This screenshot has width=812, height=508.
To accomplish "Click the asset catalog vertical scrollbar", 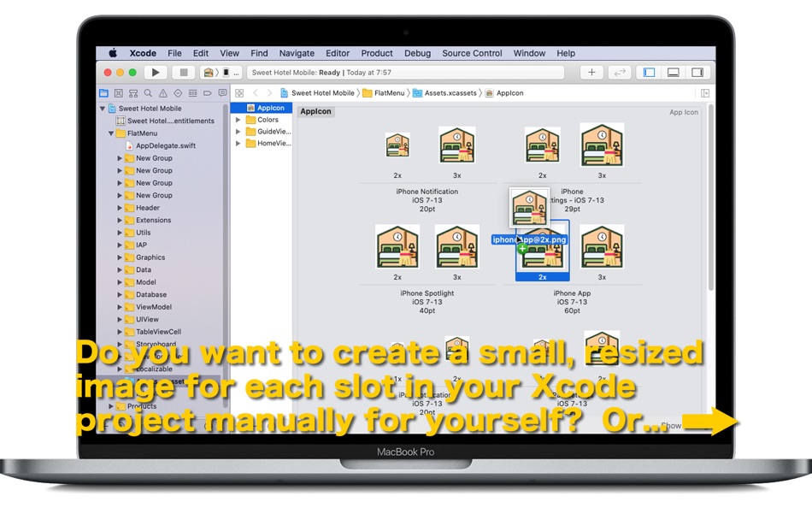I will click(711, 197).
